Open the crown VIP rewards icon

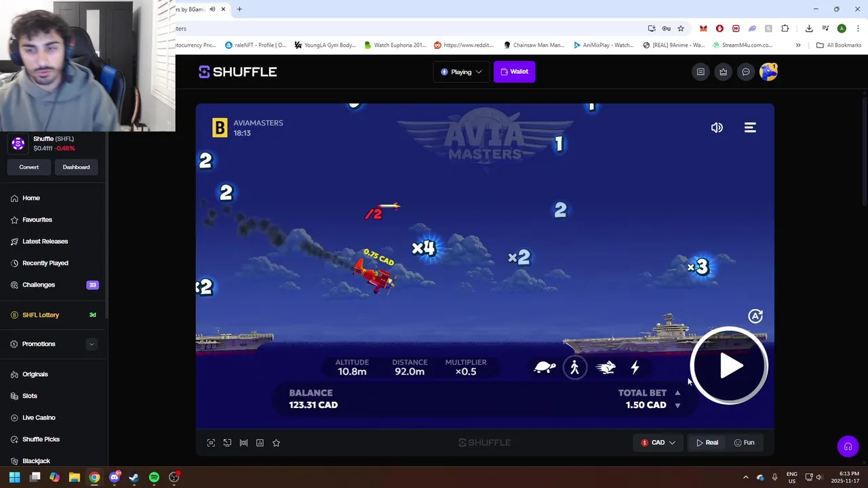pos(724,72)
